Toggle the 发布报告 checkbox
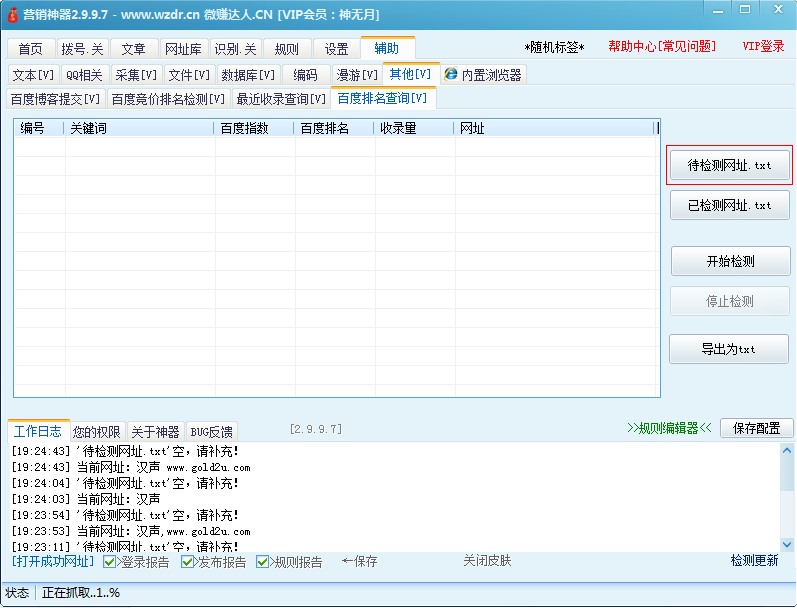Screen dimensions: 797x608 pyautogui.click(x=187, y=562)
